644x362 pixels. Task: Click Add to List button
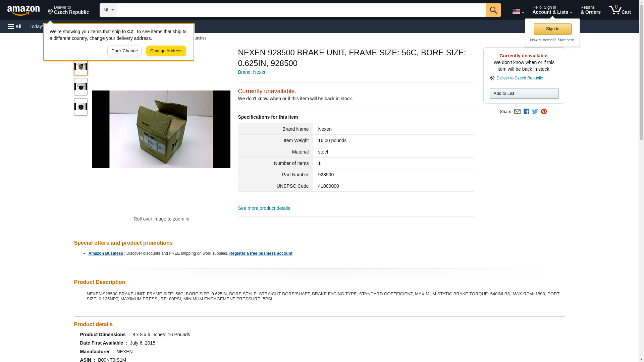(524, 93)
